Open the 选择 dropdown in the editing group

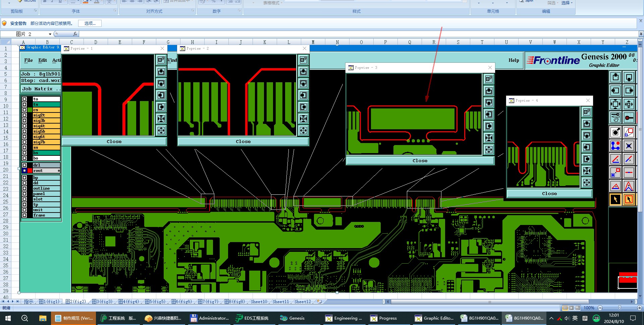coord(567,3)
